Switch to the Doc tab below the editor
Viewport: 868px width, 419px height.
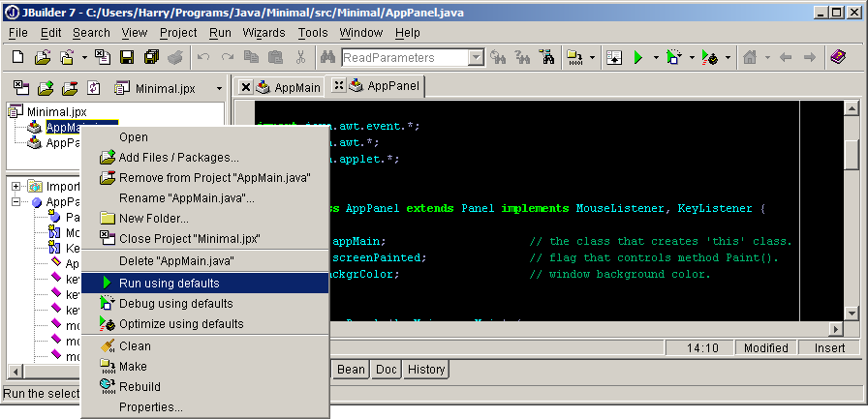tap(387, 370)
